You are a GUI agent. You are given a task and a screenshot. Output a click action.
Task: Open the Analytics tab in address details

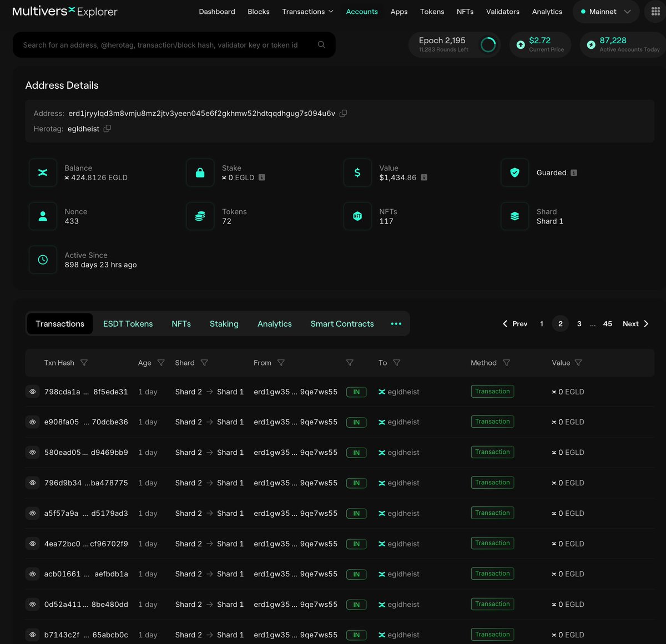point(275,324)
